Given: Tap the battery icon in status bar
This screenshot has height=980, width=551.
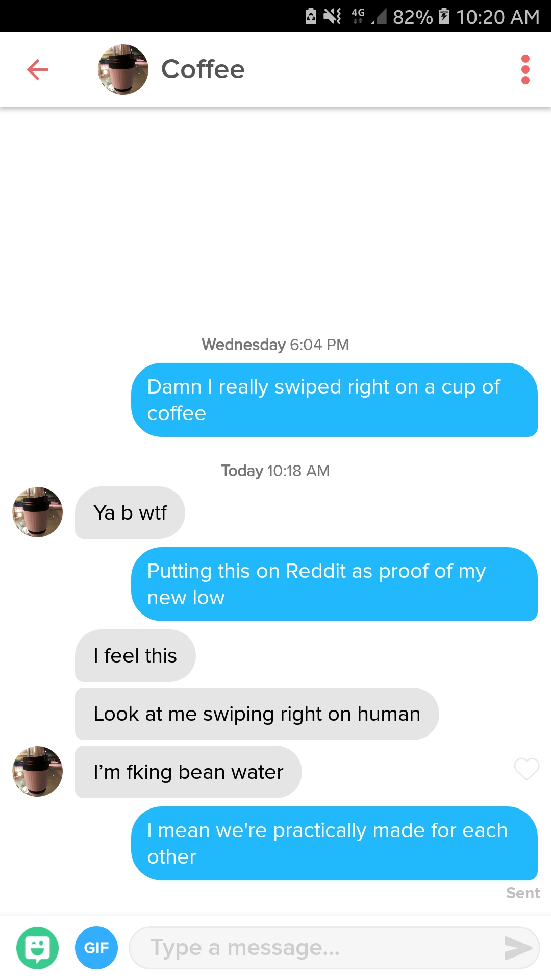Looking at the screenshot, I should (444, 16).
